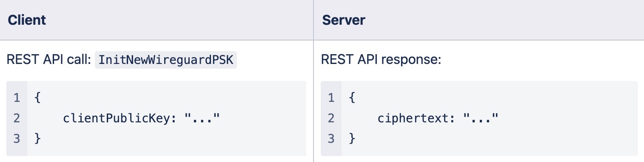
Task: Click line number 3 in client code block
Action: (x=17, y=139)
